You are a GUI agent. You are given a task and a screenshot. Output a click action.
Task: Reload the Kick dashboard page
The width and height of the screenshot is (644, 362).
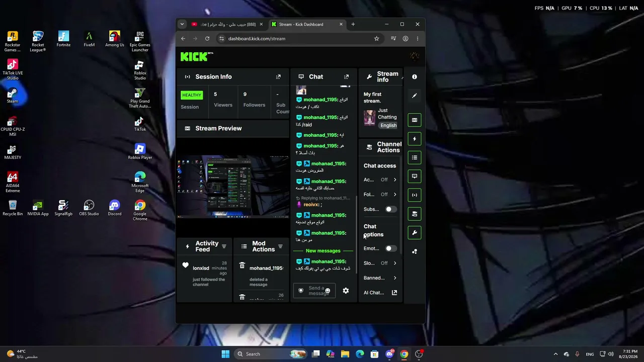(x=207, y=38)
